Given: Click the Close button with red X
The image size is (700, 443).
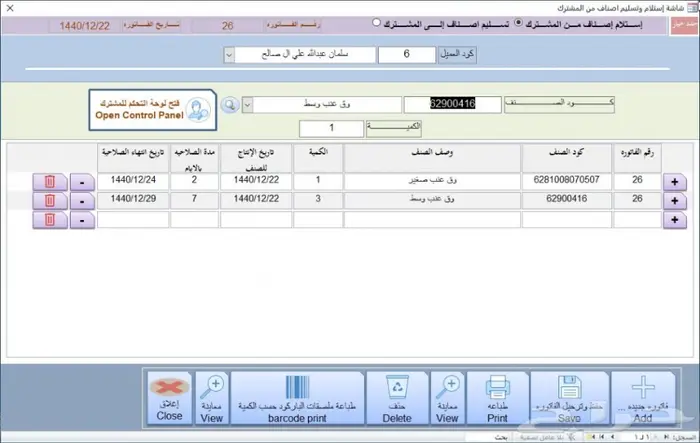Looking at the screenshot, I should [x=169, y=398].
